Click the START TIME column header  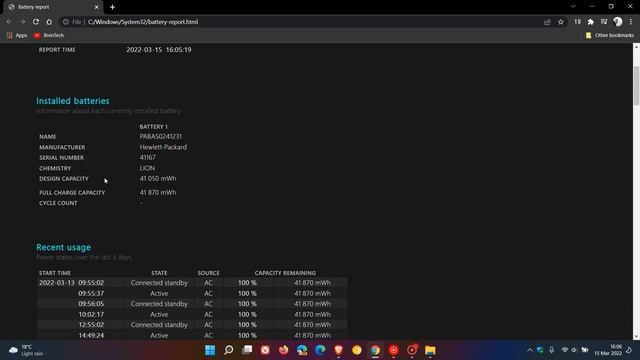pyautogui.click(x=55, y=273)
